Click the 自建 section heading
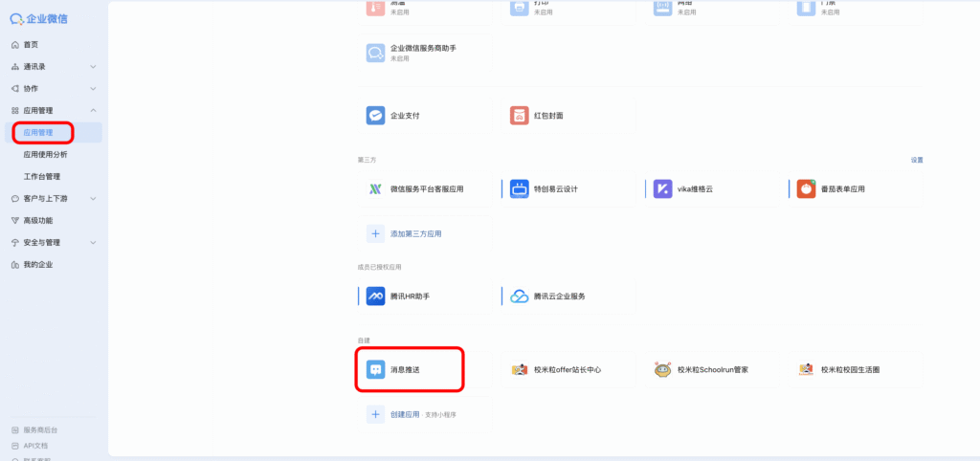Viewport: 980px width, 461px height. click(x=364, y=340)
